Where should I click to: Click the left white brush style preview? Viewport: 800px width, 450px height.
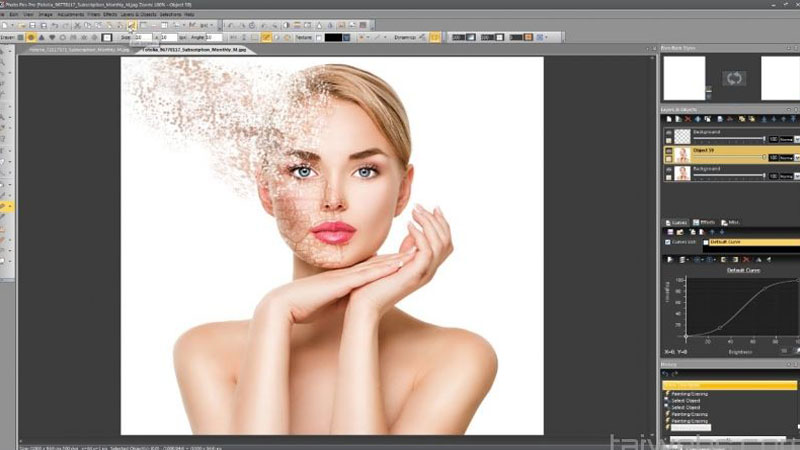point(684,78)
